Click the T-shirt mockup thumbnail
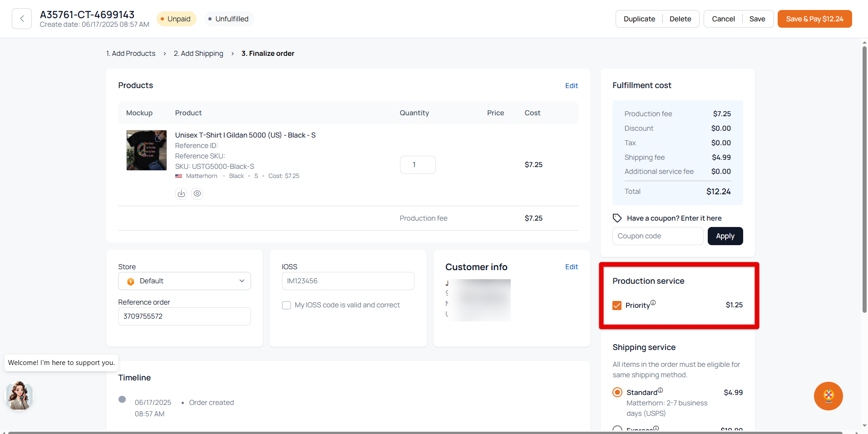The image size is (868, 434). click(x=146, y=150)
